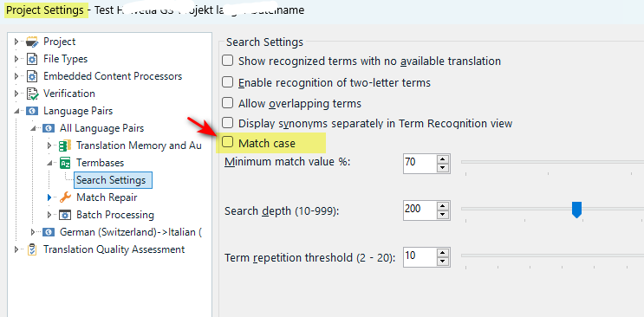
Task: Increase Search depth with up arrow
Action: coord(442,206)
